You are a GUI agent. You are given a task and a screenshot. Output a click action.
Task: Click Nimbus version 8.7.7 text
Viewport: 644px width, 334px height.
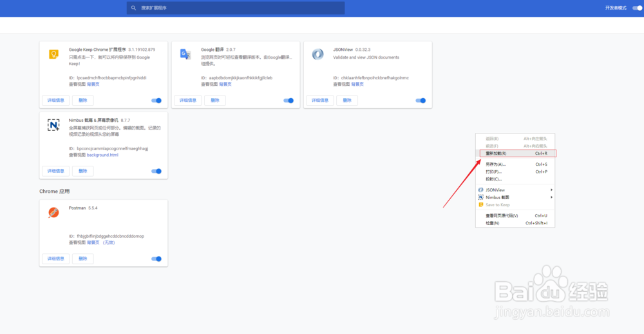point(126,121)
